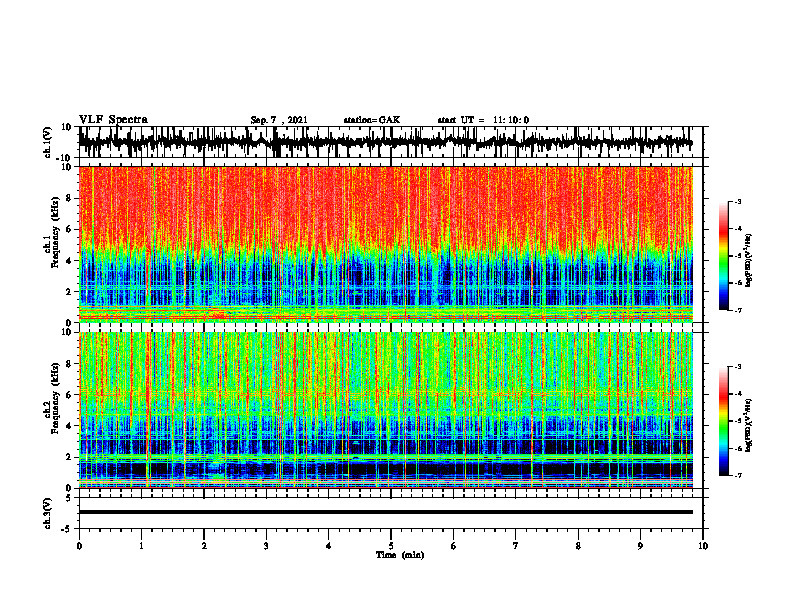Click the ch.2 color scale bar
The height and width of the screenshot is (612, 792).
(723, 421)
